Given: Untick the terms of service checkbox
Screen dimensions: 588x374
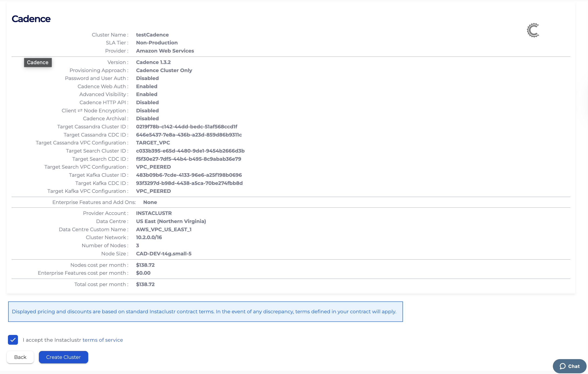Looking at the screenshot, I should pyautogui.click(x=13, y=340).
